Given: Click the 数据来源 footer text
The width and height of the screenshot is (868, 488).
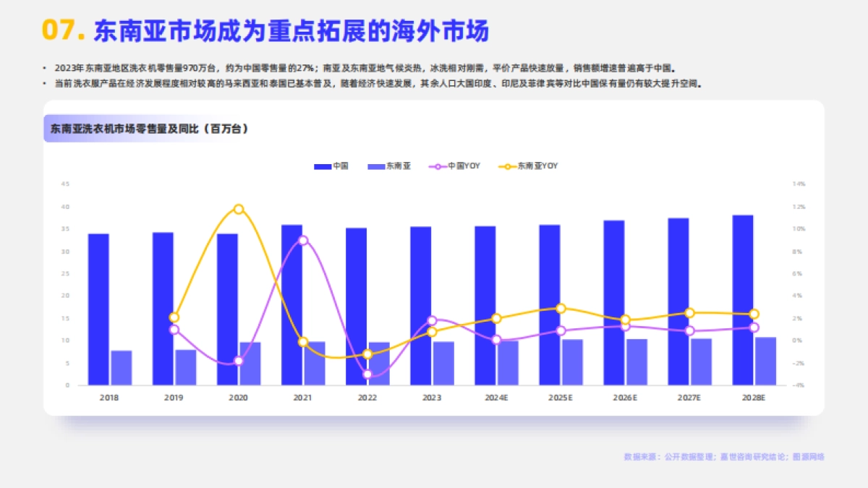Looking at the screenshot, I should (723, 458).
